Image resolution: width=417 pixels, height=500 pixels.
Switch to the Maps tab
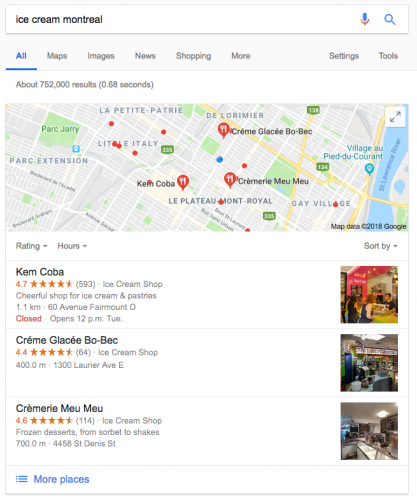point(57,56)
